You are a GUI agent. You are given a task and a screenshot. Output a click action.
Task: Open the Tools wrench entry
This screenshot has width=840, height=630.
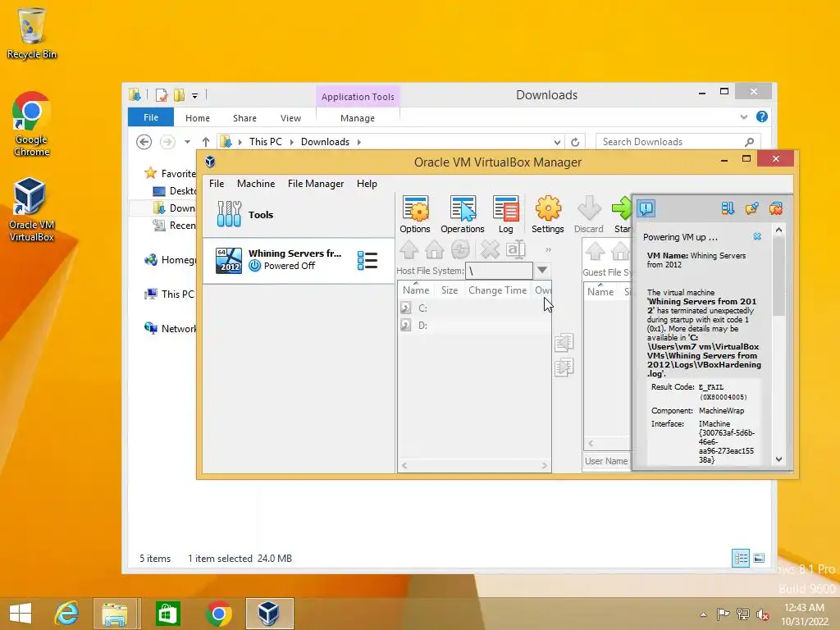[299, 215]
